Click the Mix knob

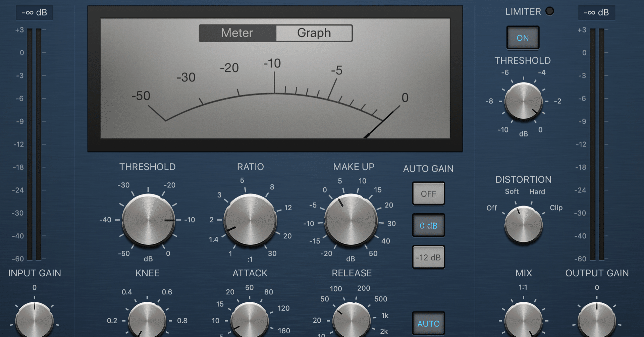pos(523,320)
